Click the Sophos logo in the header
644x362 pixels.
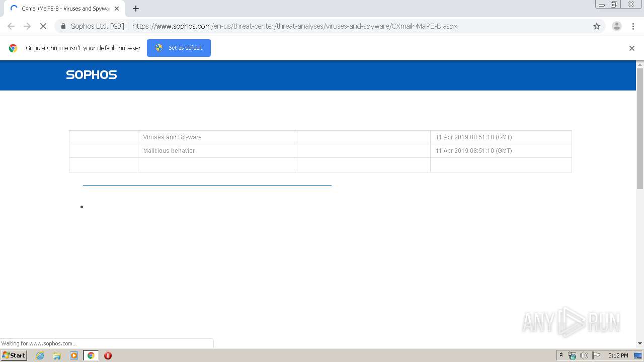(92, 75)
